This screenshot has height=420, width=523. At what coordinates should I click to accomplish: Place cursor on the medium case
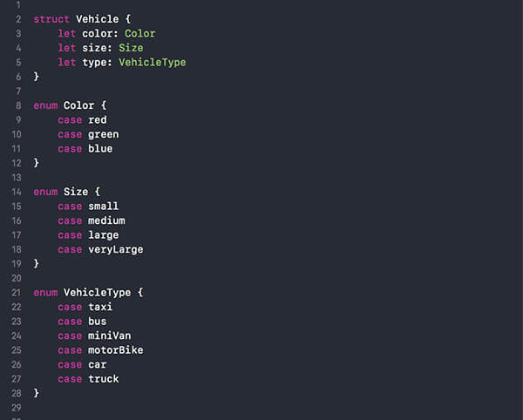click(x=106, y=220)
